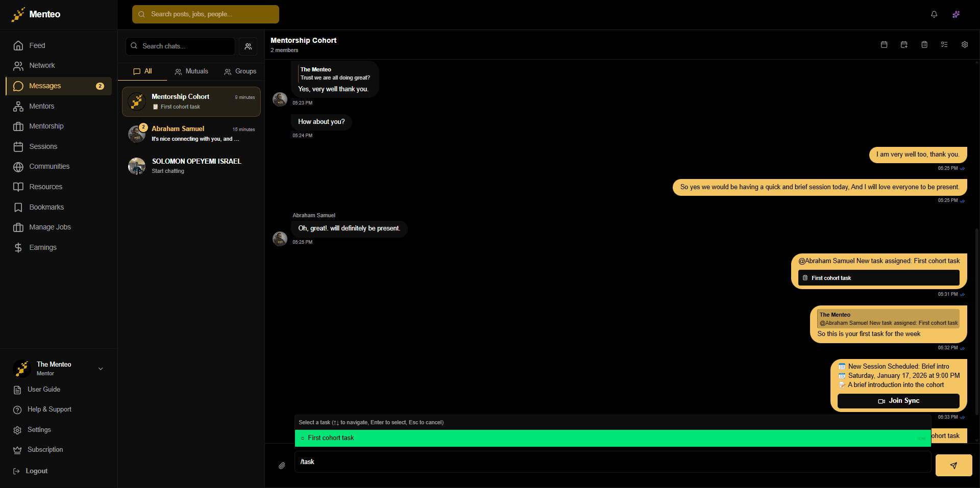
Task: Click the Join Sync button
Action: click(x=898, y=401)
